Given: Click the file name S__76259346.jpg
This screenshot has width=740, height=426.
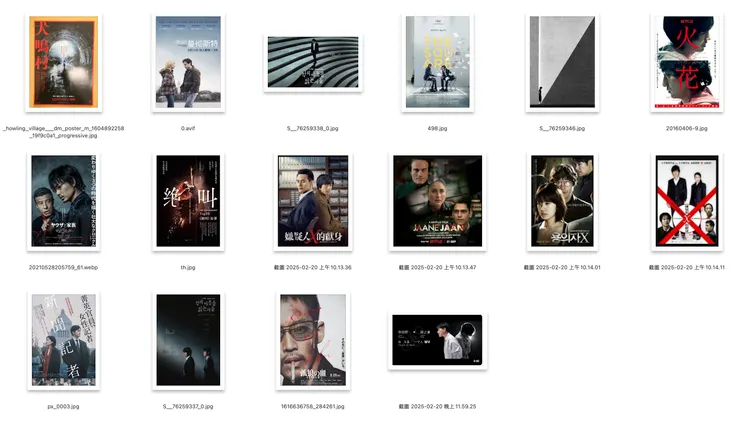Looking at the screenshot, I should point(562,128).
